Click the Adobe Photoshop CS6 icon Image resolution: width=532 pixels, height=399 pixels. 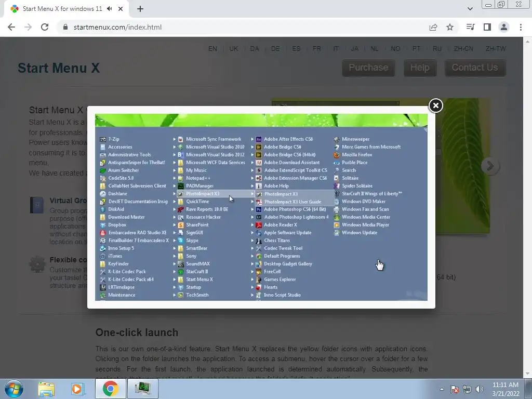(x=259, y=209)
